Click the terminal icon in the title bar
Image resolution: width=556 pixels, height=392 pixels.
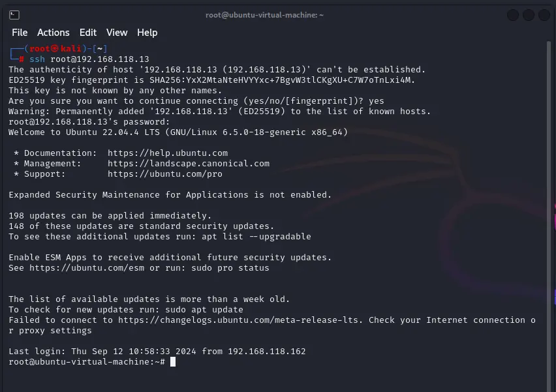point(15,15)
